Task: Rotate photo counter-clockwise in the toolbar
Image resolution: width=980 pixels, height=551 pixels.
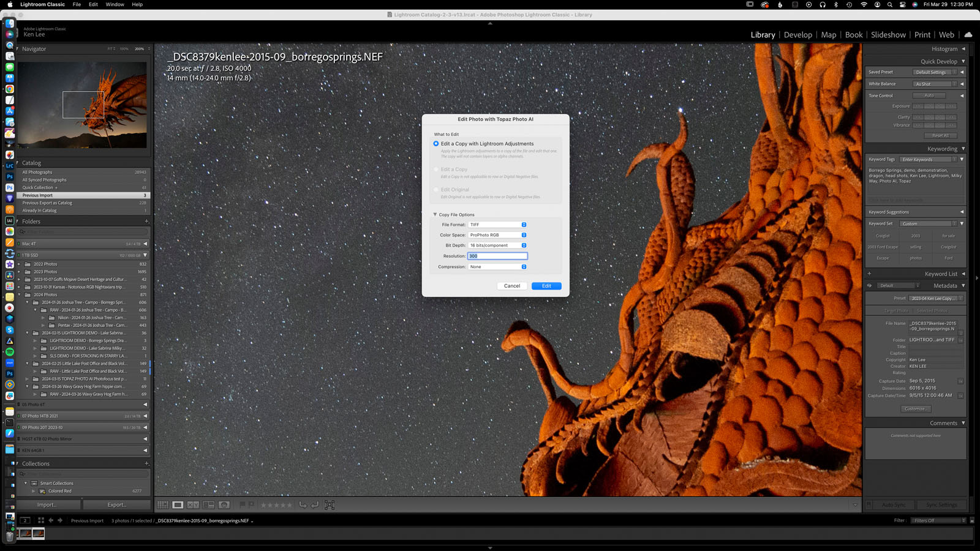Action: pos(303,505)
